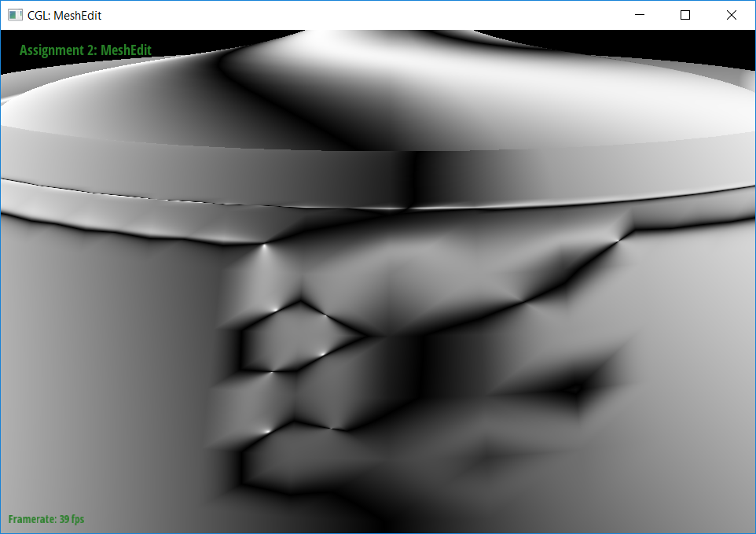Close the CGL: MeshEdit window
This screenshot has height=534, width=756.
pyautogui.click(x=731, y=15)
